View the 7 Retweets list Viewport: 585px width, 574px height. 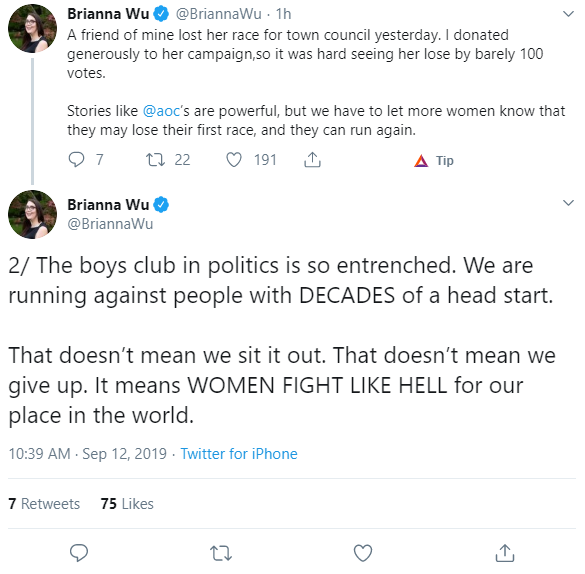tap(44, 504)
